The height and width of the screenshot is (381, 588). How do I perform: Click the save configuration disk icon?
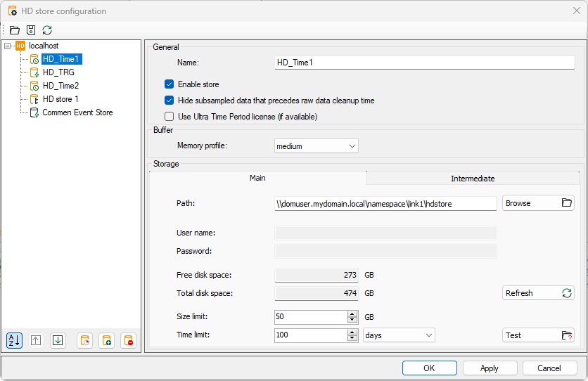[x=30, y=30]
